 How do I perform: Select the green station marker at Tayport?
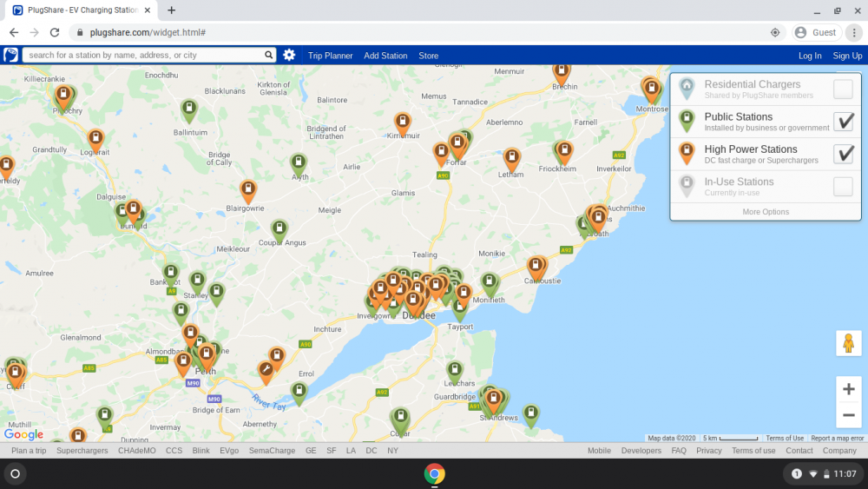pos(459,309)
